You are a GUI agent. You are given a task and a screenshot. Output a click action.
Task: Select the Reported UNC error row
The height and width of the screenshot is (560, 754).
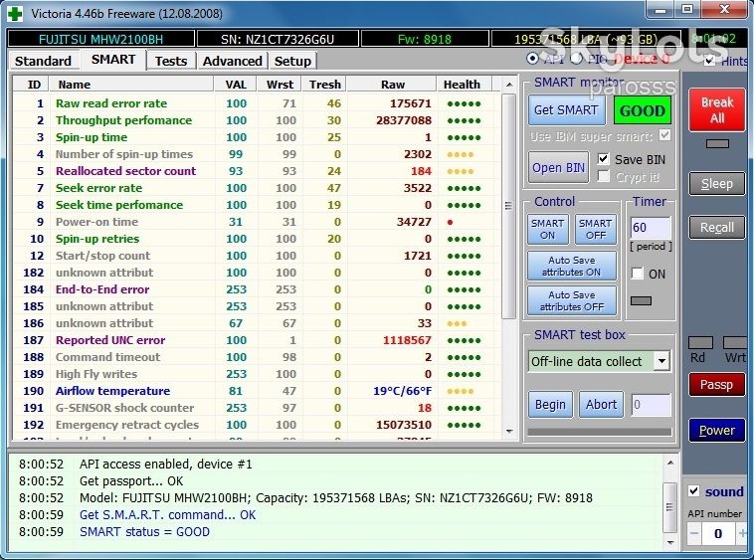point(257,340)
